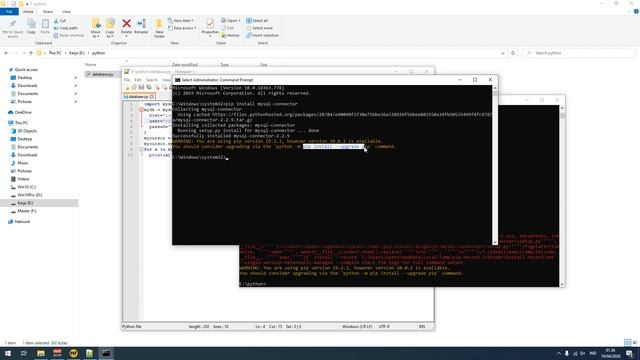Click the Explorer Back arrow

tap(6, 53)
